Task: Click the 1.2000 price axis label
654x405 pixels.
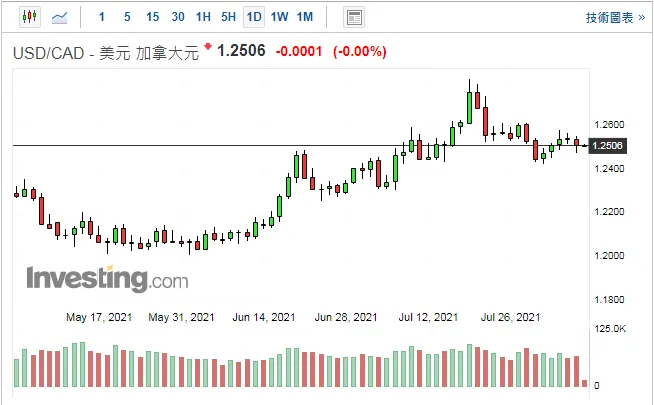Action: coord(609,256)
